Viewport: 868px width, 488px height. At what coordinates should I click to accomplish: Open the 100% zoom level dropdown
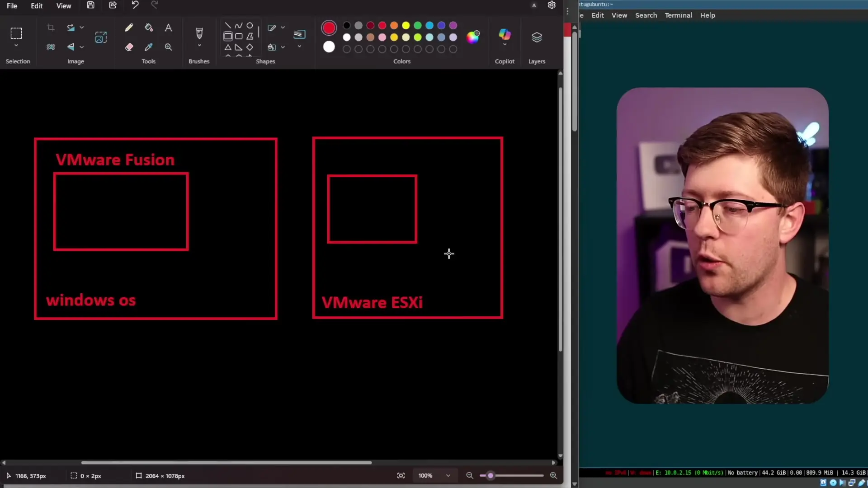point(434,475)
